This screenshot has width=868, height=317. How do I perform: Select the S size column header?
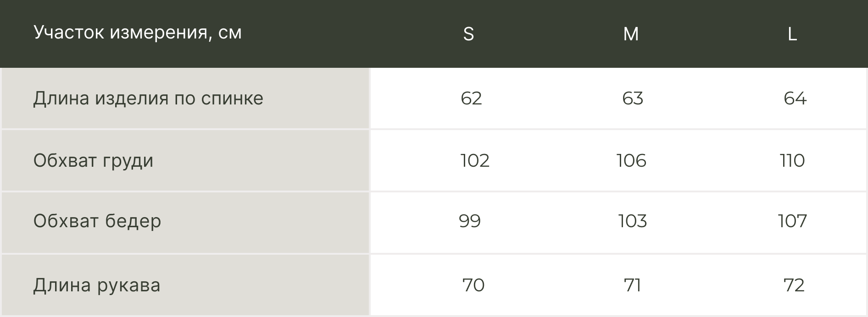click(x=468, y=34)
